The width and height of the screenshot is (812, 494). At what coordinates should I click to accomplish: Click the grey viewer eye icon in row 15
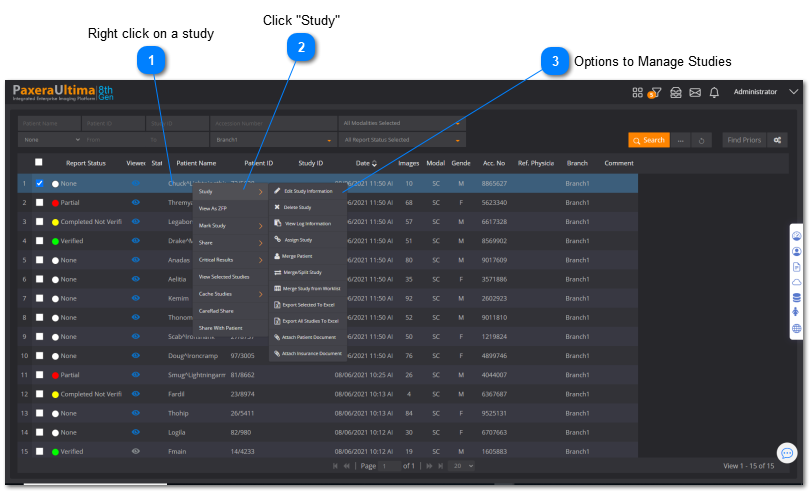pyautogui.click(x=136, y=451)
